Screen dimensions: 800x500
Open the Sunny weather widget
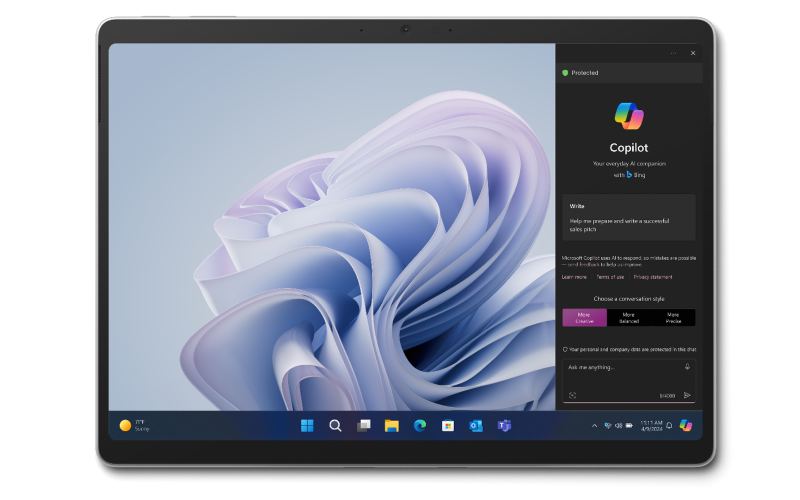coord(135,426)
